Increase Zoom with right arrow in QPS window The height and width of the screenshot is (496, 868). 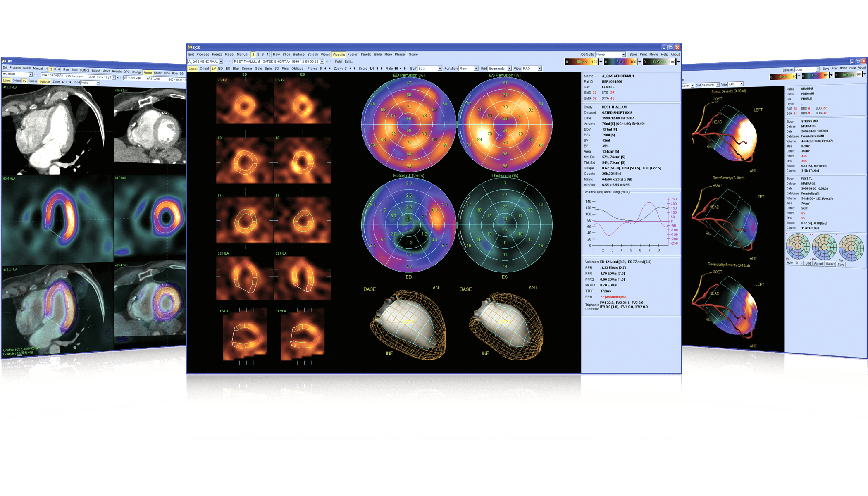(71, 82)
